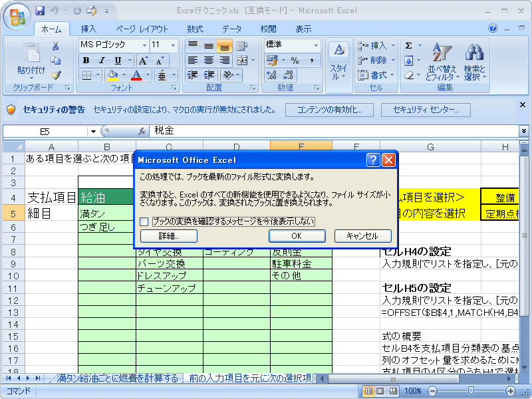Click the AutoSum sigma icon
The image size is (532, 399).
[x=409, y=45]
